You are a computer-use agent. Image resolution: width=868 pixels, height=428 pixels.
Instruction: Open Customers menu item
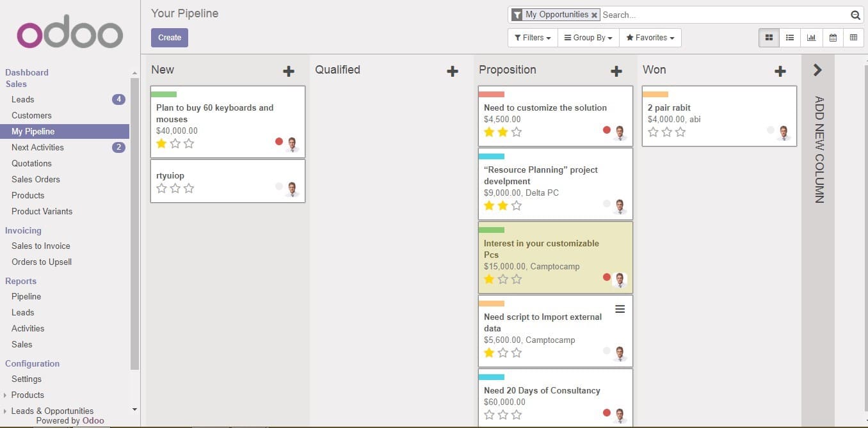click(31, 116)
